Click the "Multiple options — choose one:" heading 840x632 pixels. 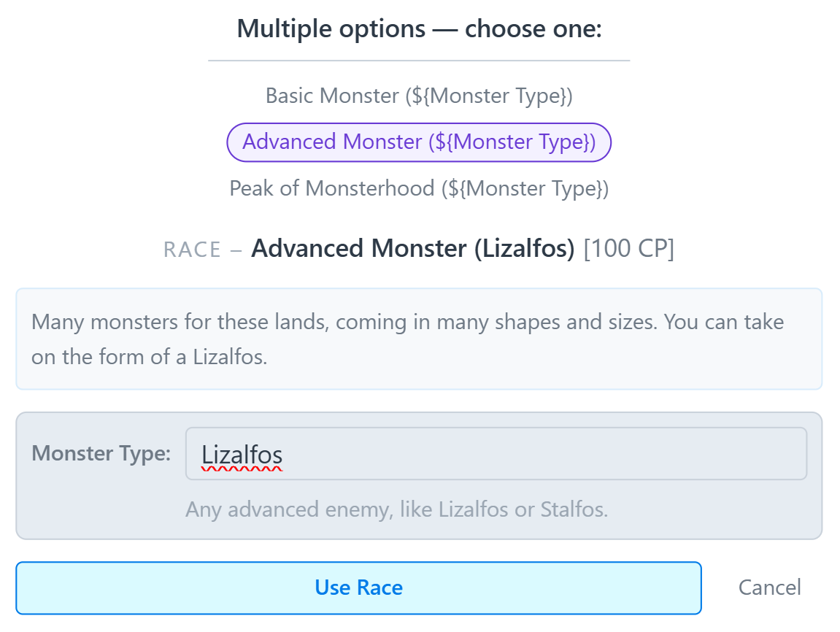point(419,30)
